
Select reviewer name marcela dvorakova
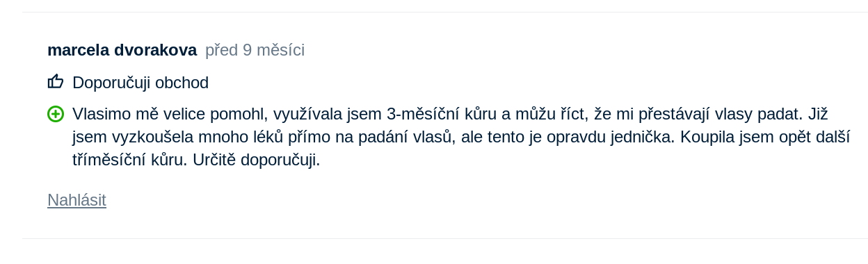122,50
